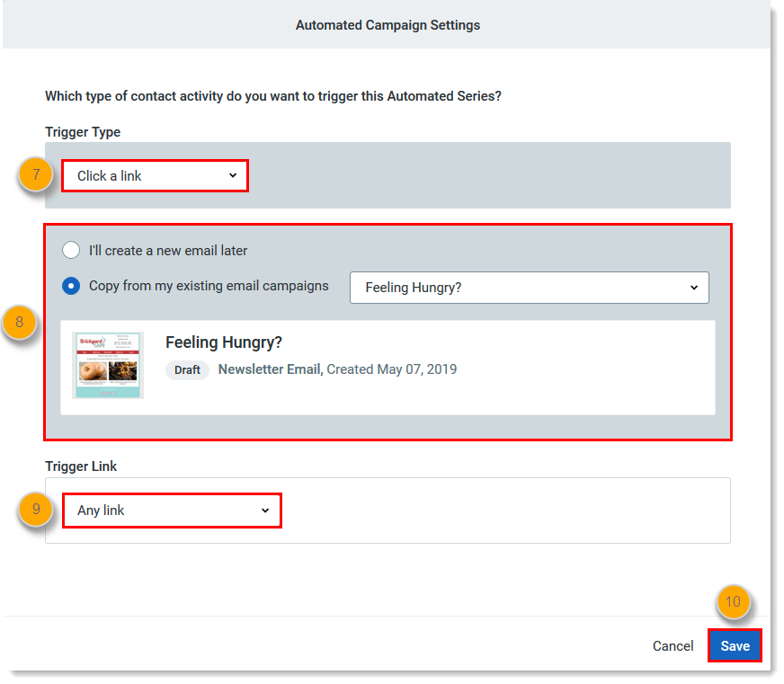Select 'I'll create a new email later'
Image resolution: width=784 pixels, height=684 pixels.
pos(71,250)
